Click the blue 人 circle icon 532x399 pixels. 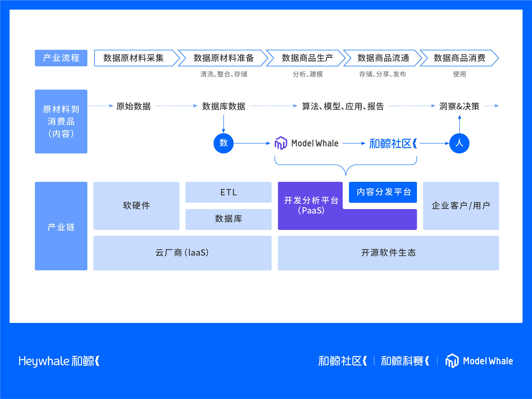point(459,143)
